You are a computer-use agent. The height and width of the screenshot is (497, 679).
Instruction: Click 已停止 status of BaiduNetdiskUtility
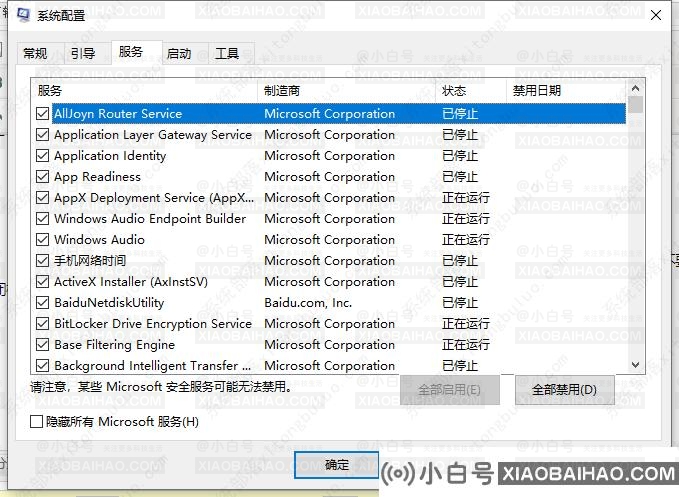coord(460,303)
